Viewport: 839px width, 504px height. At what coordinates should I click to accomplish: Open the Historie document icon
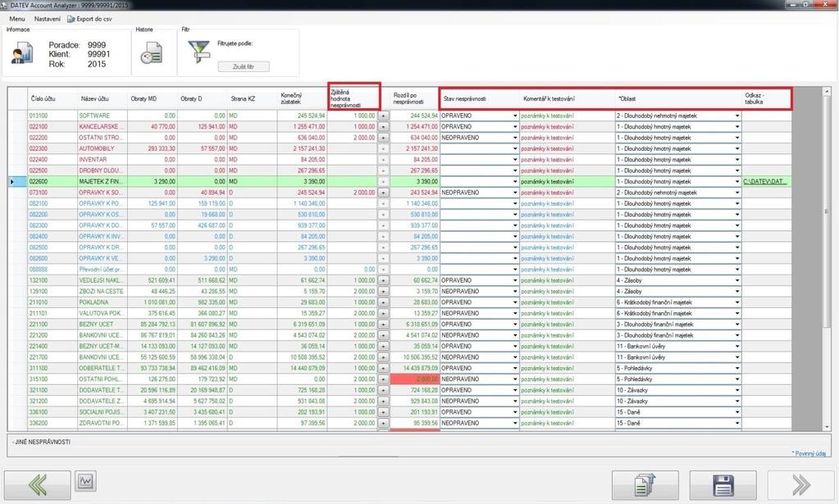point(152,53)
